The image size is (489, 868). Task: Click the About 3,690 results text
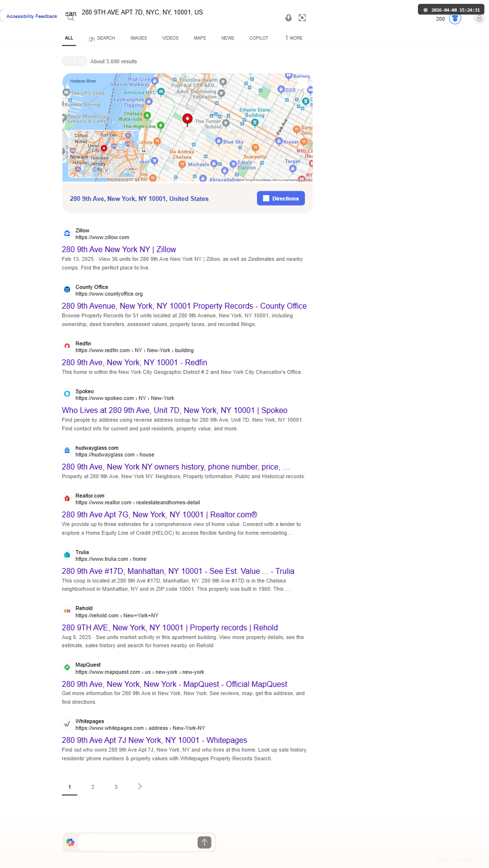point(114,61)
